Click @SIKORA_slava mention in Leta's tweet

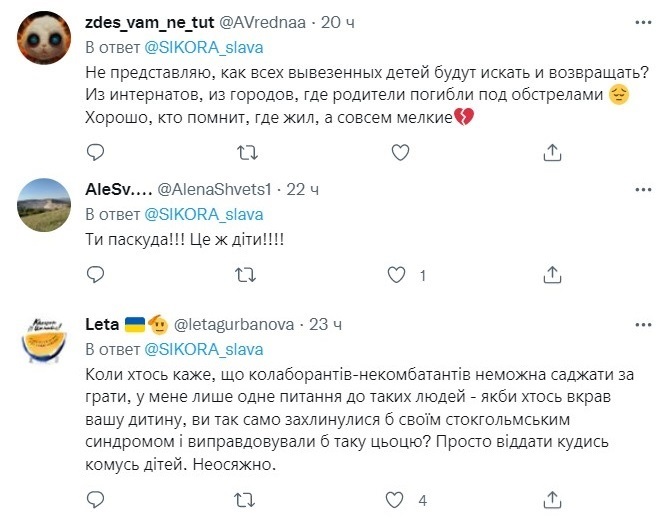(x=205, y=349)
